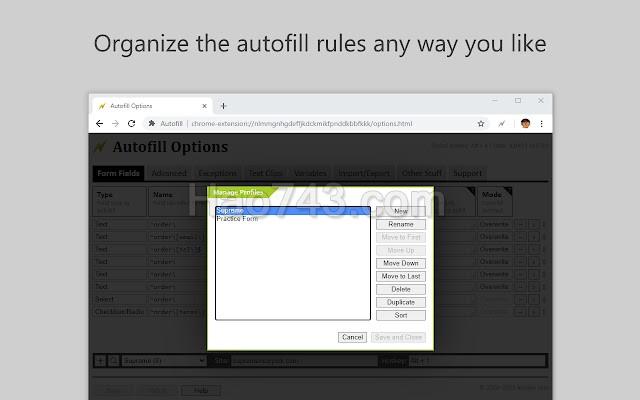Select the Autofill Options browser tab
This screenshot has height=400, width=640.
(152, 106)
